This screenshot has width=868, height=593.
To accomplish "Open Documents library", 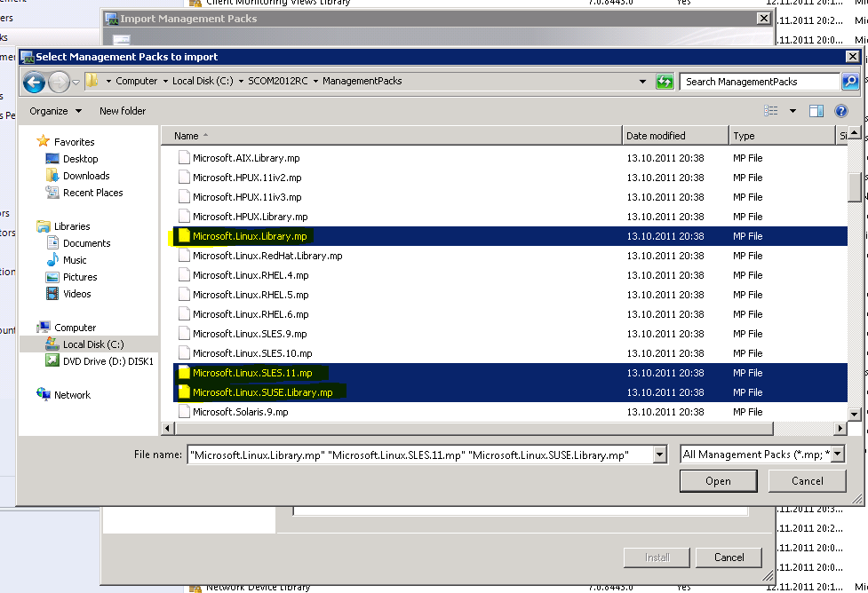I will point(78,243).
